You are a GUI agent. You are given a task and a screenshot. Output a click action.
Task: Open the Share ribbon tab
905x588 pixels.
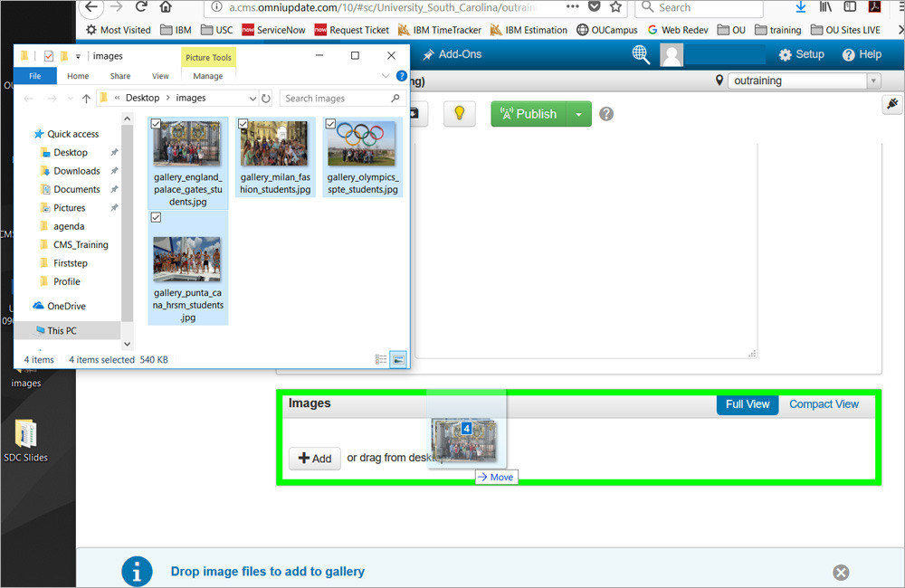tap(120, 76)
